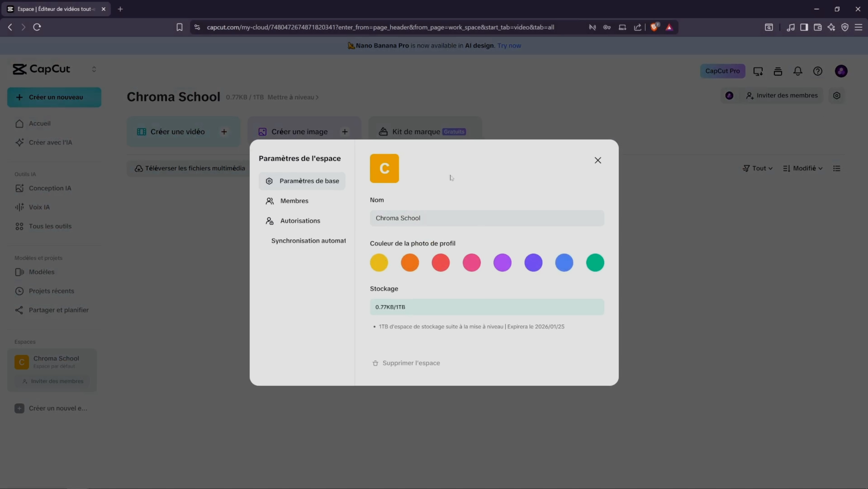Switch to list view layout icon
Screen dimensions: 868x489
click(837, 168)
